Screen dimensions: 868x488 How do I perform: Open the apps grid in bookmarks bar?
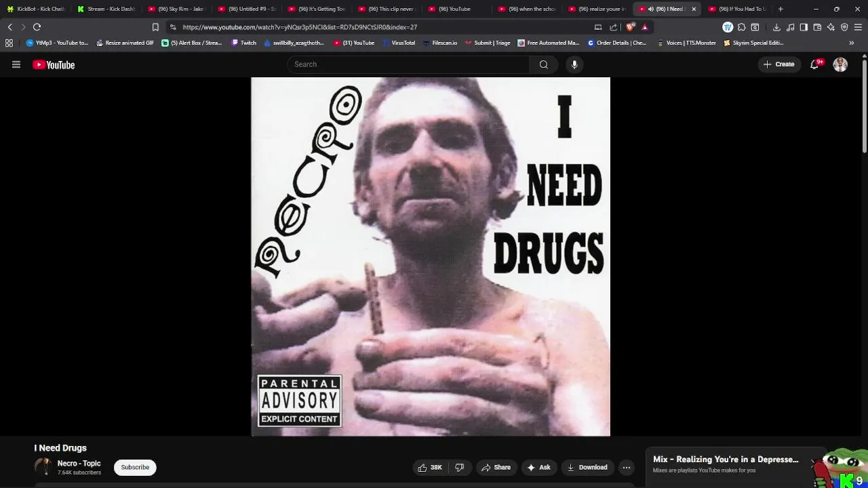[9, 43]
